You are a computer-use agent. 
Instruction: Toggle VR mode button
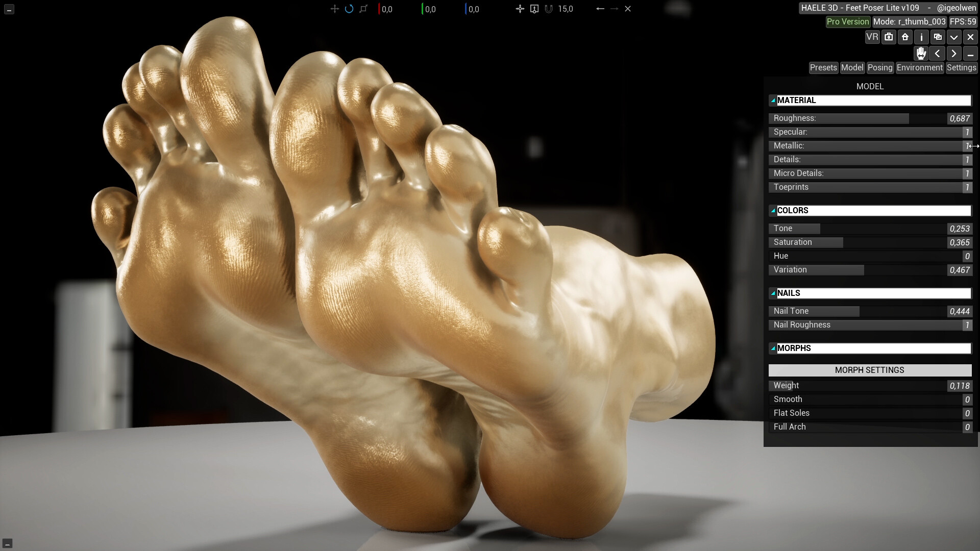(872, 37)
